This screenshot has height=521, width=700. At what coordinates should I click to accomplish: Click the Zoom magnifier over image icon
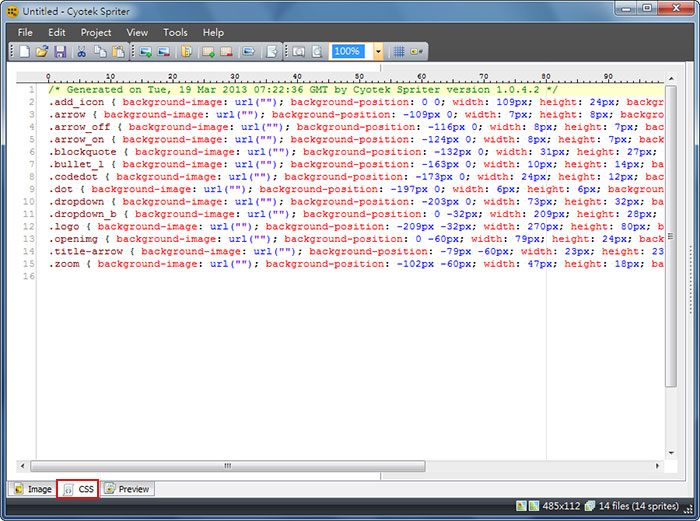tap(298, 52)
